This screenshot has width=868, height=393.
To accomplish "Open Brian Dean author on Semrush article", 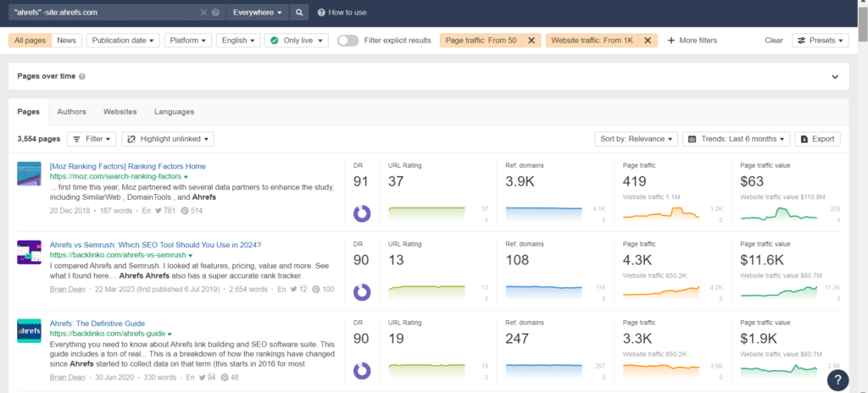I will 68,289.
